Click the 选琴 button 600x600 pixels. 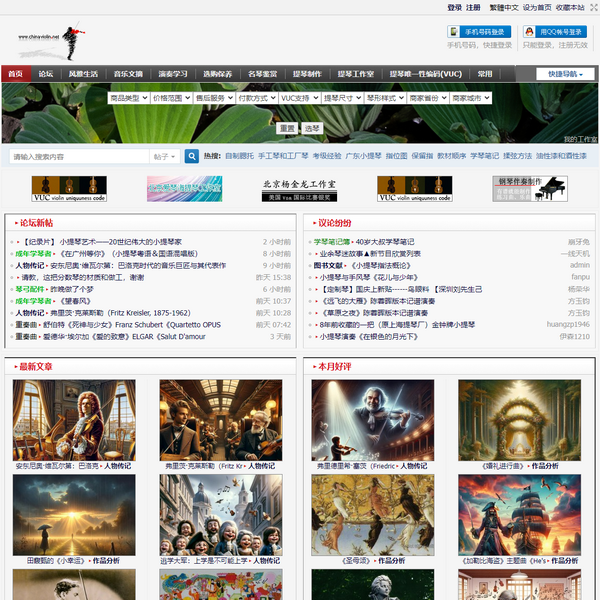(x=312, y=129)
